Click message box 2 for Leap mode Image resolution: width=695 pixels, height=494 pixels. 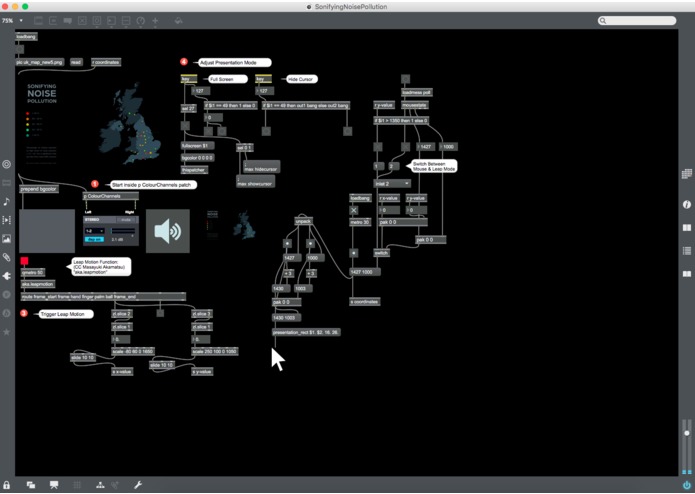[x=394, y=166]
